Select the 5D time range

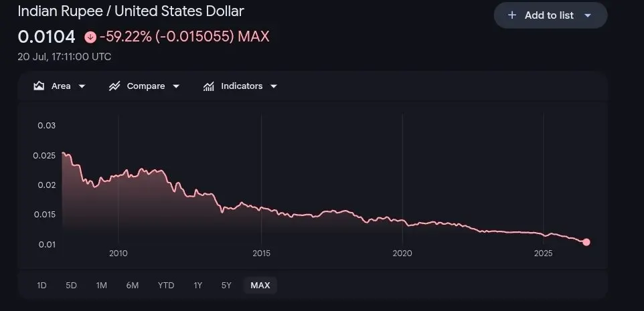[72, 285]
